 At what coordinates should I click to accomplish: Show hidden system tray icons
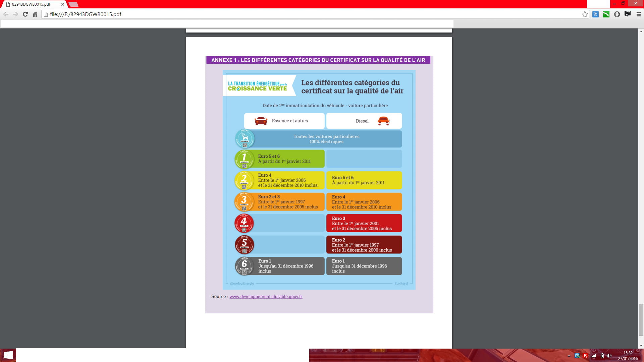coord(569,356)
